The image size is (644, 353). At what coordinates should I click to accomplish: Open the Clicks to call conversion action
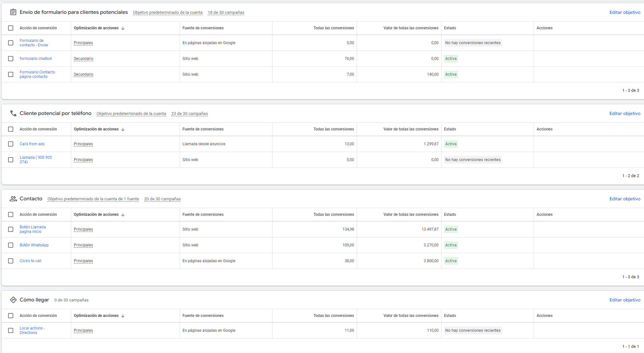pos(30,261)
